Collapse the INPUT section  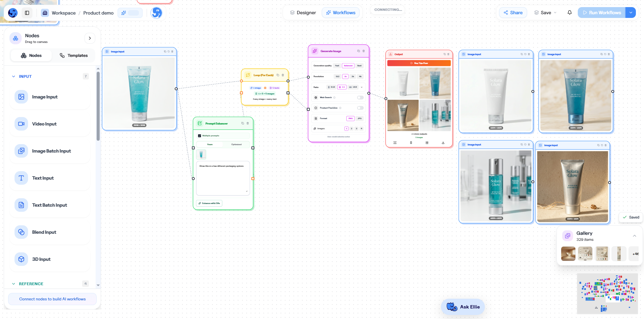coord(14,76)
